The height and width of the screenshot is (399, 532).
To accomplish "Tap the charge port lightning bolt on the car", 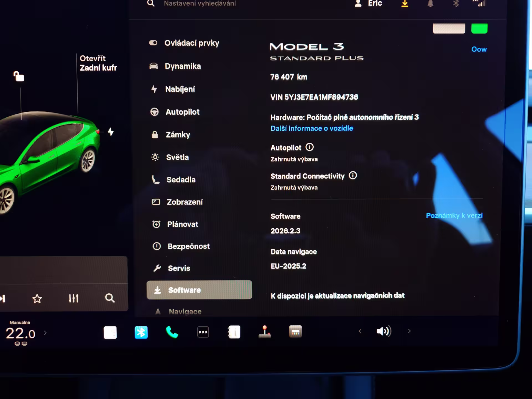I will coord(111,132).
